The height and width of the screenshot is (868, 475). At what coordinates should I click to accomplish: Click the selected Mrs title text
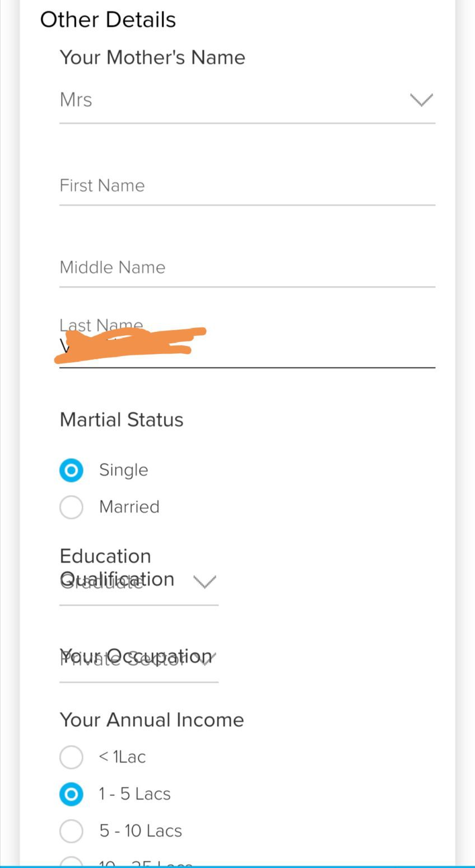[x=76, y=100]
